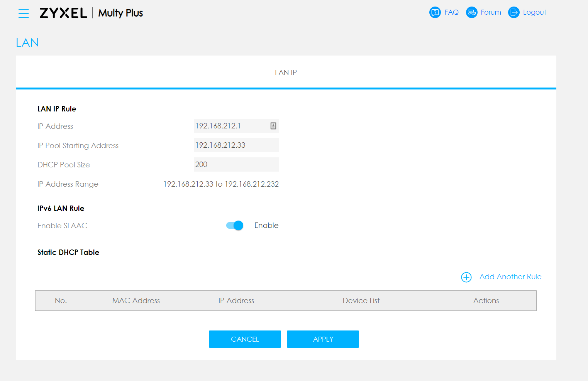Click the Logout arrow icon
Viewport: 588px width, 381px height.
[513, 12]
